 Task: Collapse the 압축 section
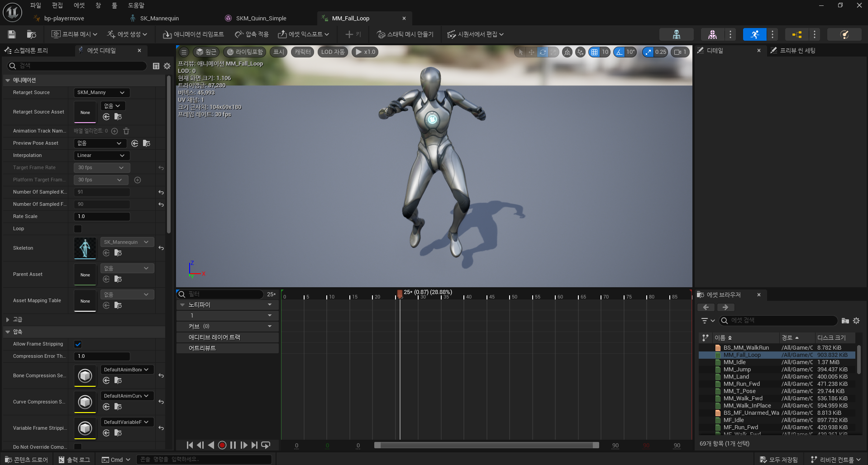8,332
